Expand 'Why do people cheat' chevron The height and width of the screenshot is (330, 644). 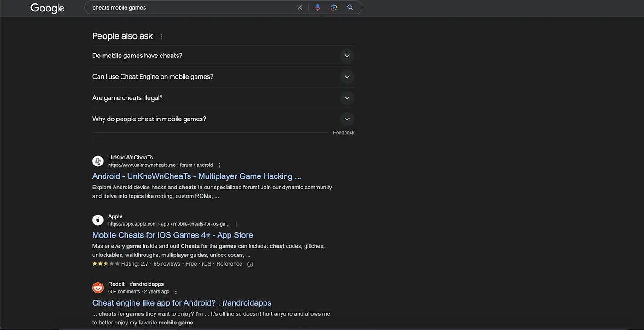[347, 119]
